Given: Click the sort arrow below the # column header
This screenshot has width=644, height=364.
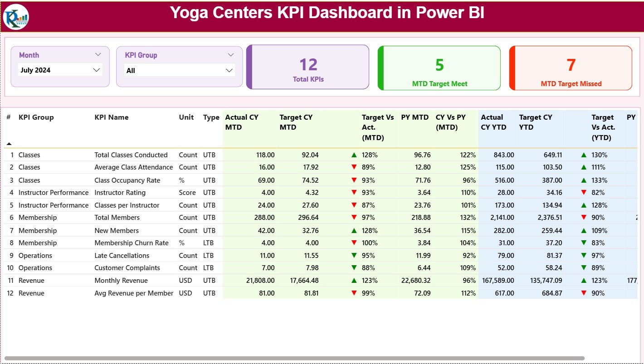Looking at the screenshot, I should tap(9, 143).
